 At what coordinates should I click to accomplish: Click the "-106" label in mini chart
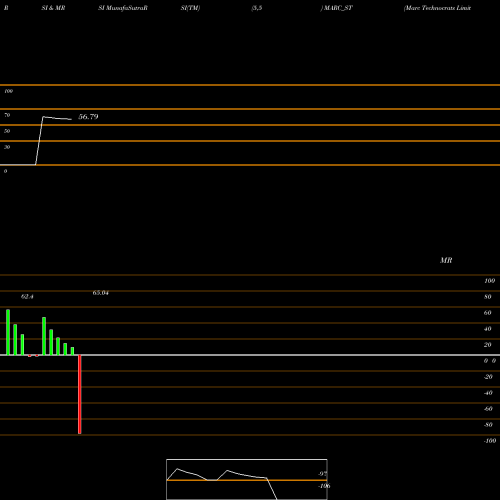click(x=324, y=486)
